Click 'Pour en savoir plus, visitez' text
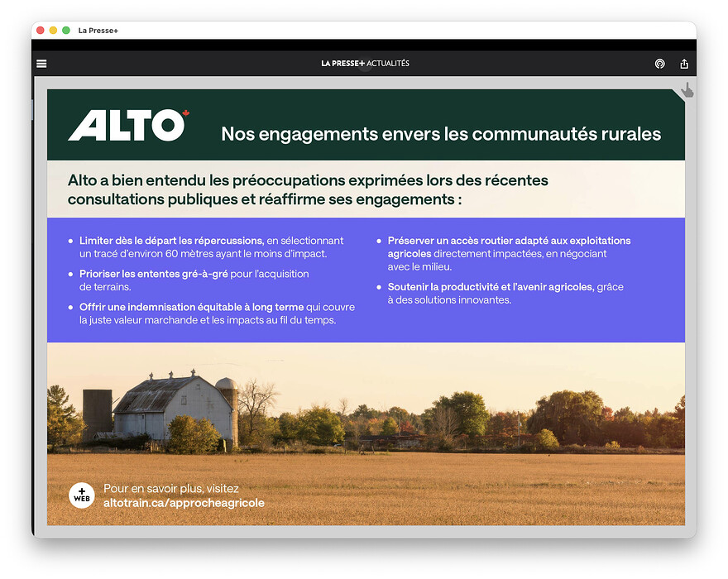The image size is (728, 579). click(x=171, y=489)
